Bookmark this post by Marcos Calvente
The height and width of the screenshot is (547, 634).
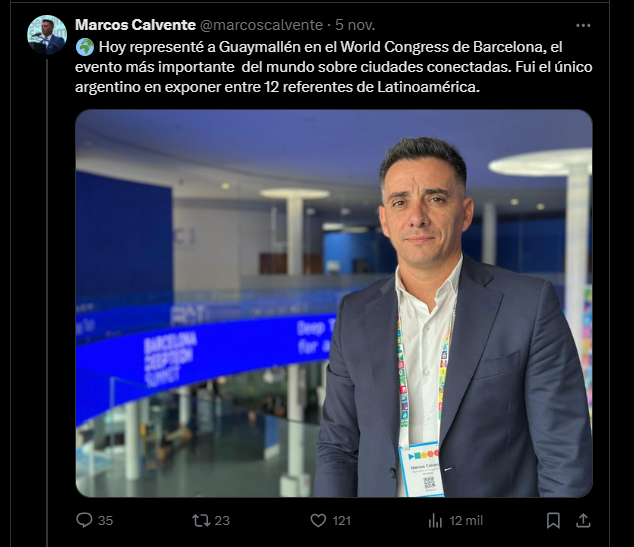tap(553, 520)
